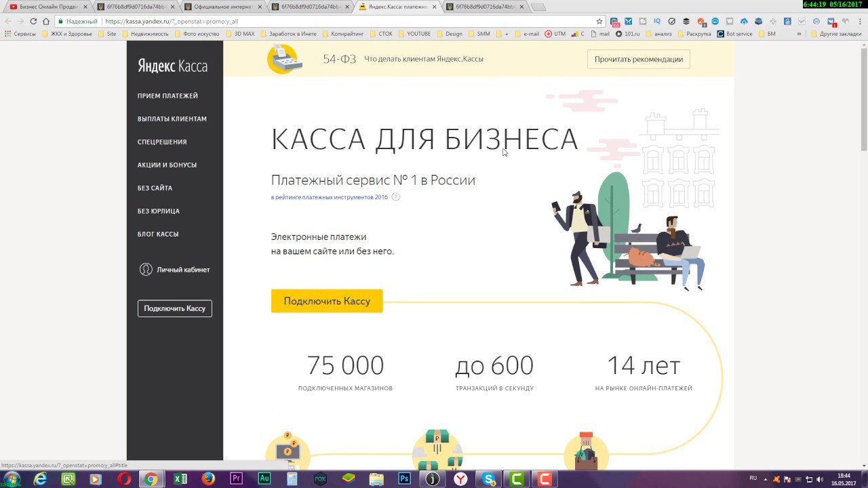
Task: Open СПЕЦРЕШЕНИЯ menu item
Action: tap(162, 142)
